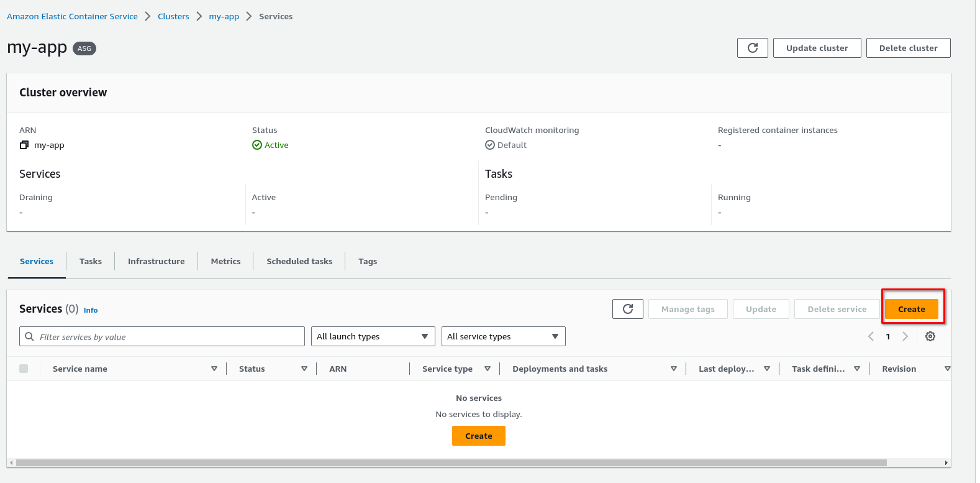980x483 pixels.
Task: Click Create button under No services
Action: (x=478, y=436)
